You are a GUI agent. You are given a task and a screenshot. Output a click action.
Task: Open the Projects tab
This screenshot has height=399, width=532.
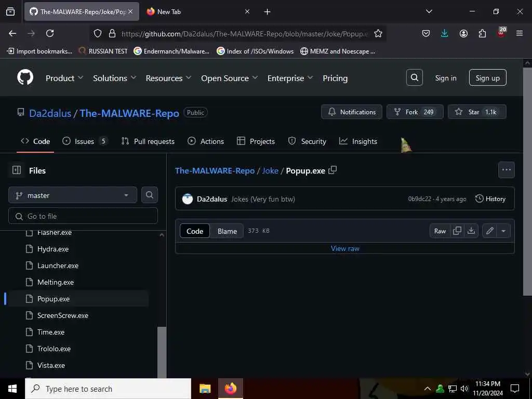click(x=256, y=141)
